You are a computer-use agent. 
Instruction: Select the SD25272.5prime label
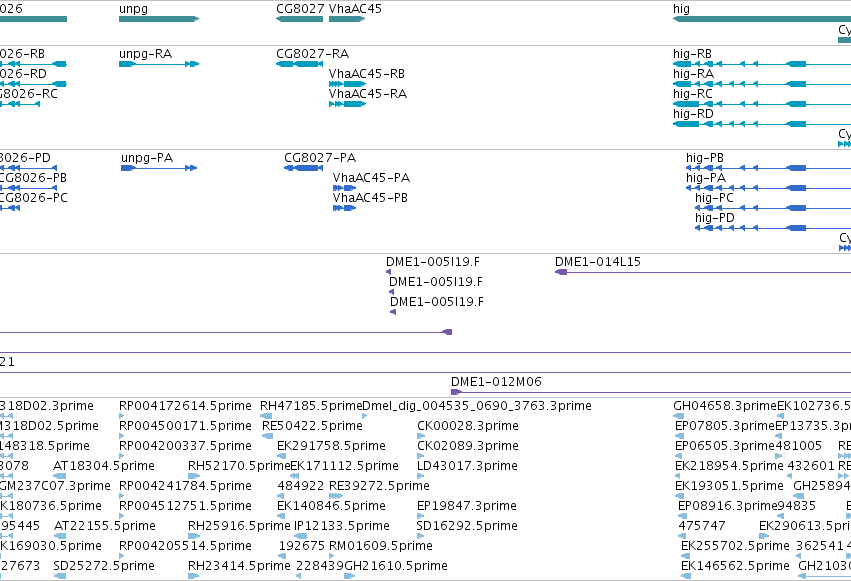(104, 566)
